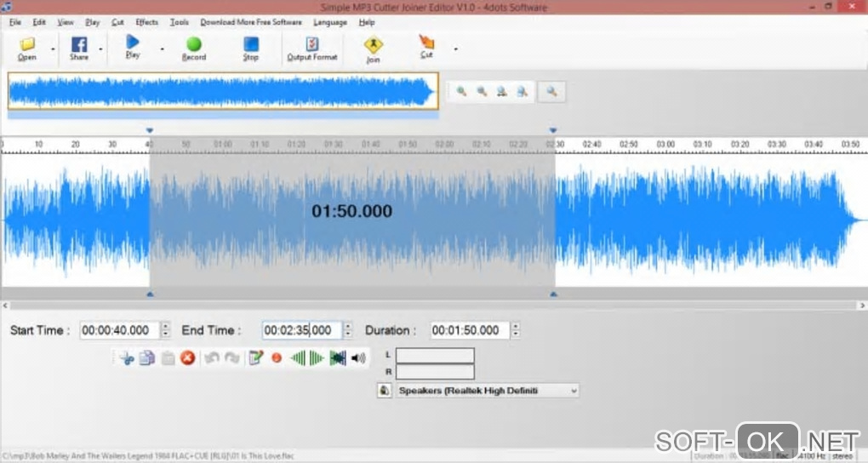The image size is (868, 463).
Task: Click the End Time stepper arrows
Action: (x=348, y=330)
